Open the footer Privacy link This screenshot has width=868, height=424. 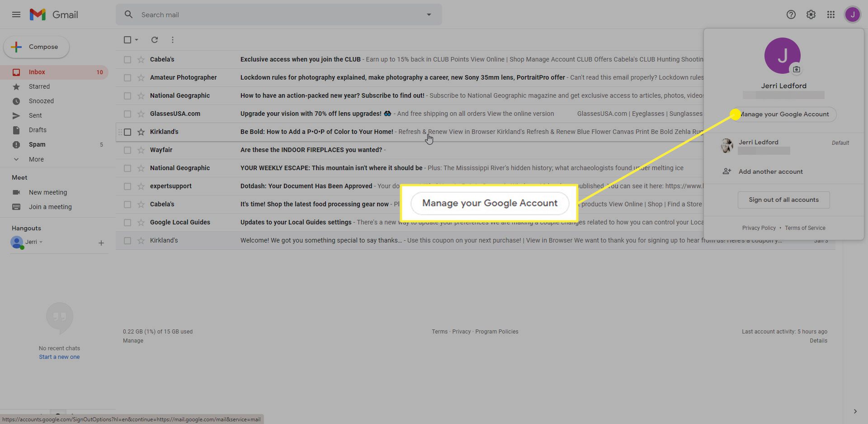click(461, 332)
